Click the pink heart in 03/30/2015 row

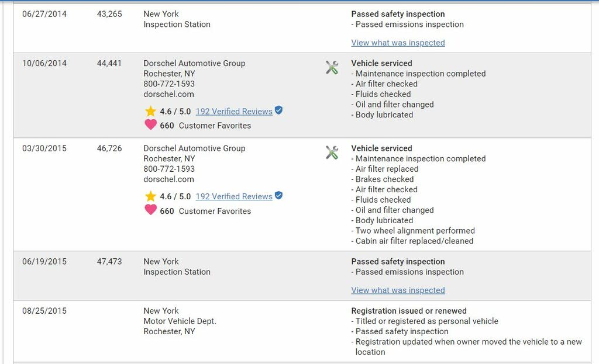tap(150, 210)
